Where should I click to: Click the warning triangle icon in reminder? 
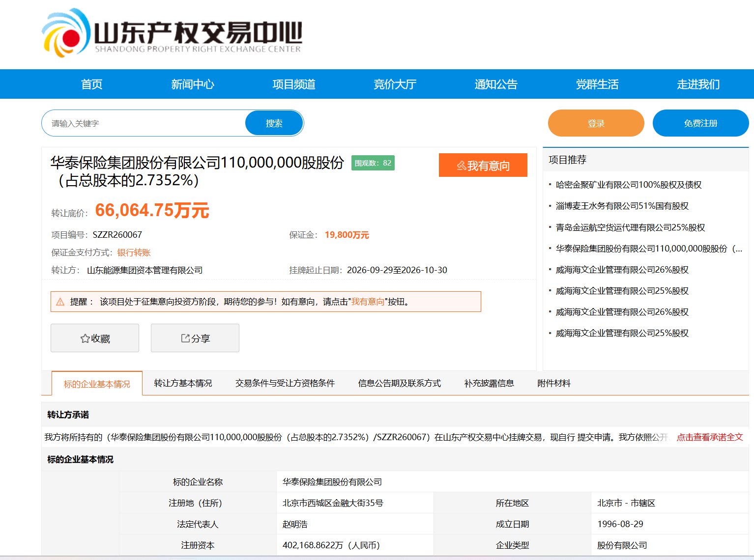click(x=60, y=302)
